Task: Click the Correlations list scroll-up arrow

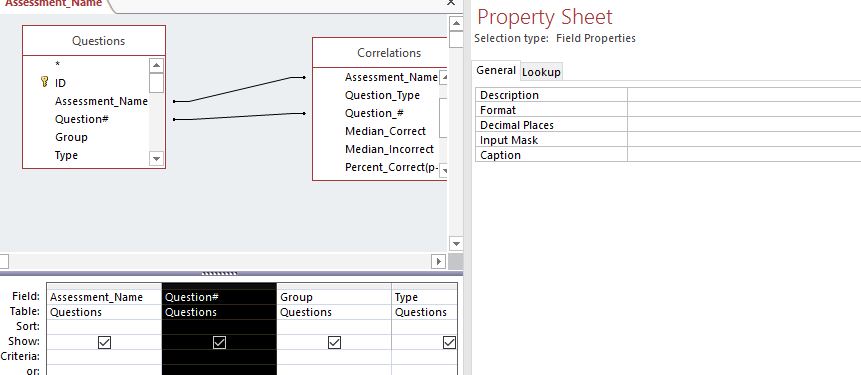Action: 444,77
